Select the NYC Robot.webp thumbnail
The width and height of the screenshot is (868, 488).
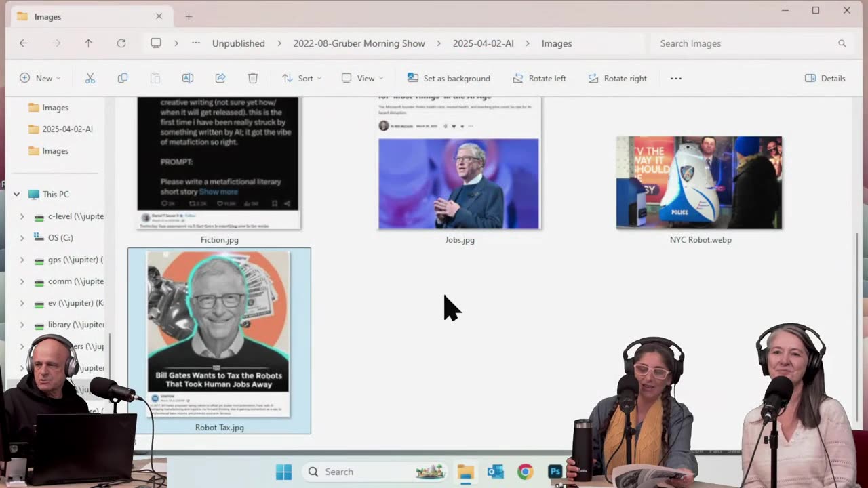(699, 182)
